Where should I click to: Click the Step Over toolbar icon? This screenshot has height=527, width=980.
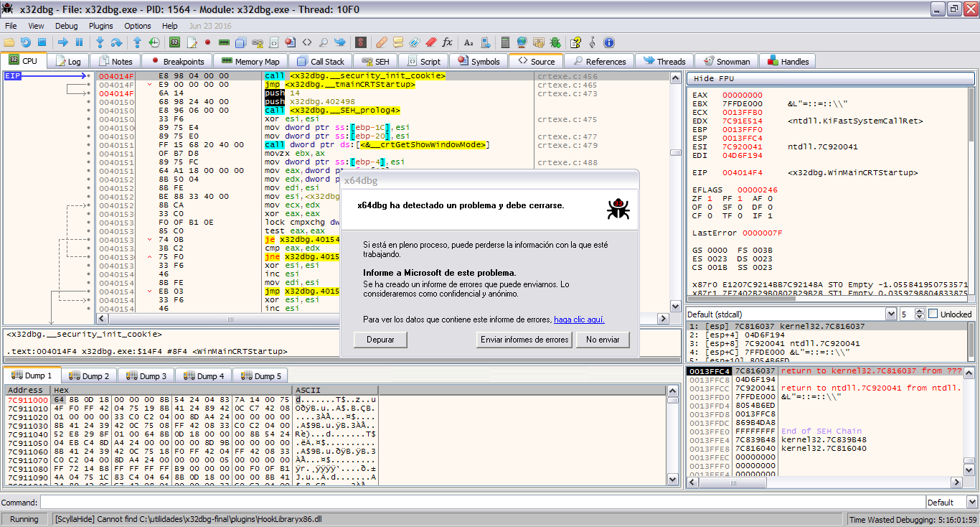(116, 42)
